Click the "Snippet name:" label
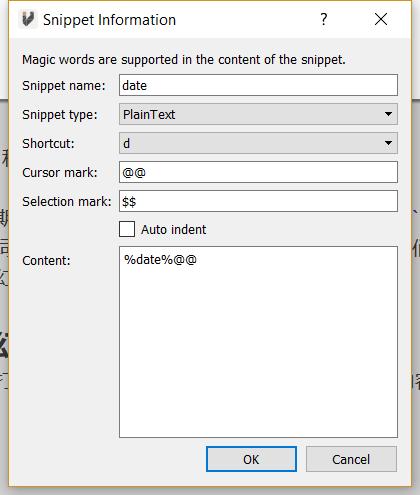 [64, 86]
